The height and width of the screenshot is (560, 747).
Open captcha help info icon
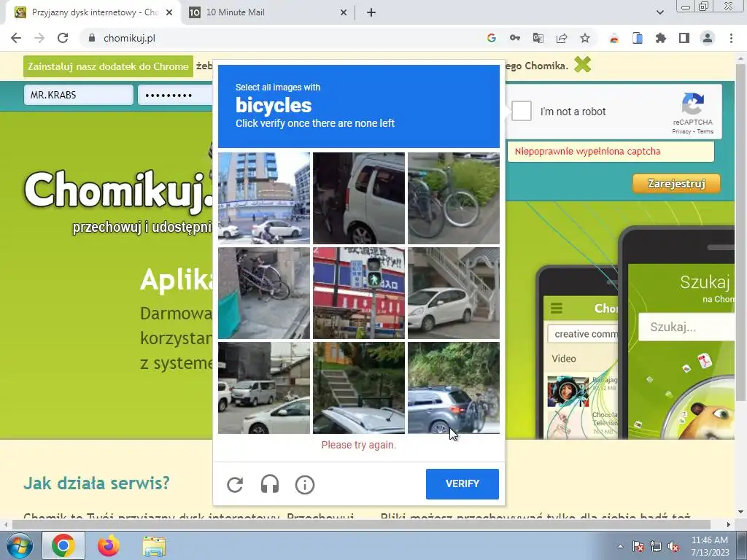[x=305, y=484]
